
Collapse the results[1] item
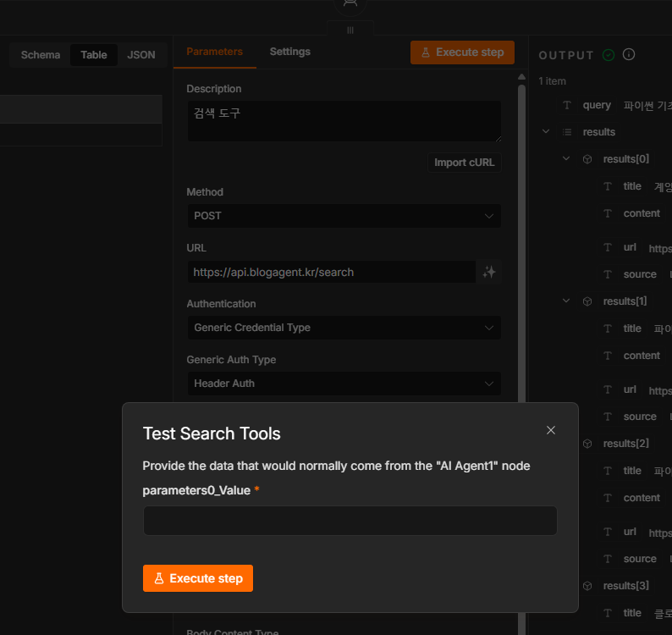point(566,301)
